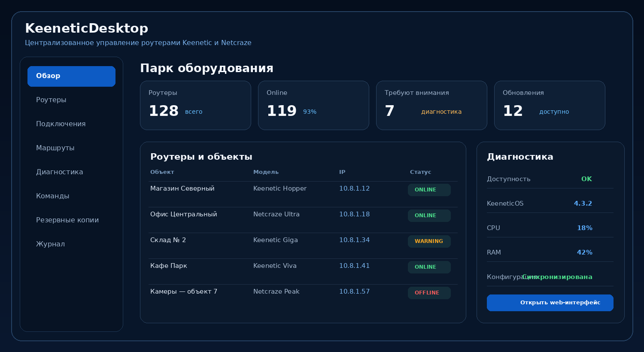This screenshot has height=352, width=644.
Task: Click the Netcraze Ultra model cell
Action: click(x=276, y=214)
